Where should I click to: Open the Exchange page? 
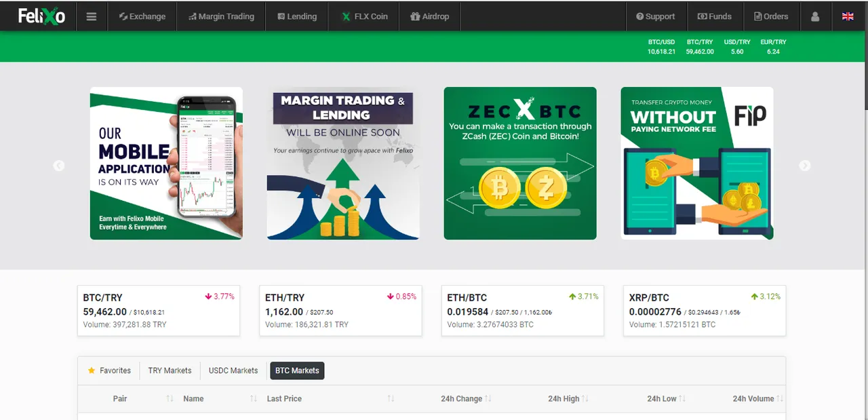(x=142, y=16)
